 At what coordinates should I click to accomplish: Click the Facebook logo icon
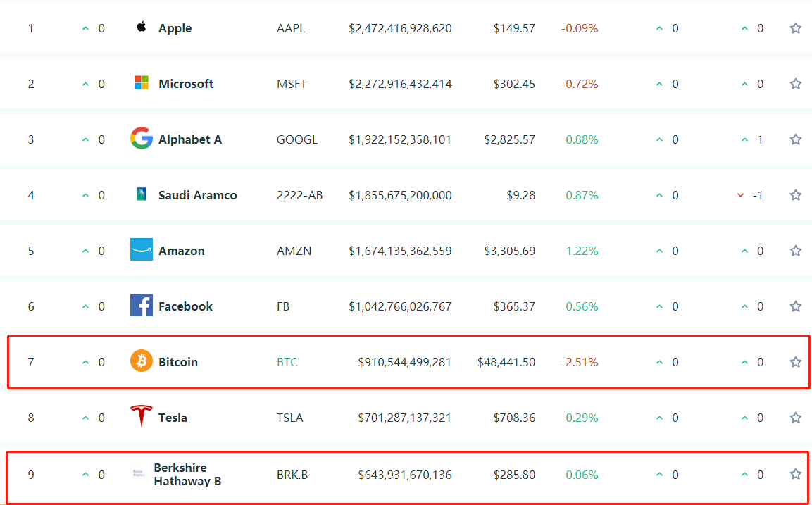(x=142, y=306)
